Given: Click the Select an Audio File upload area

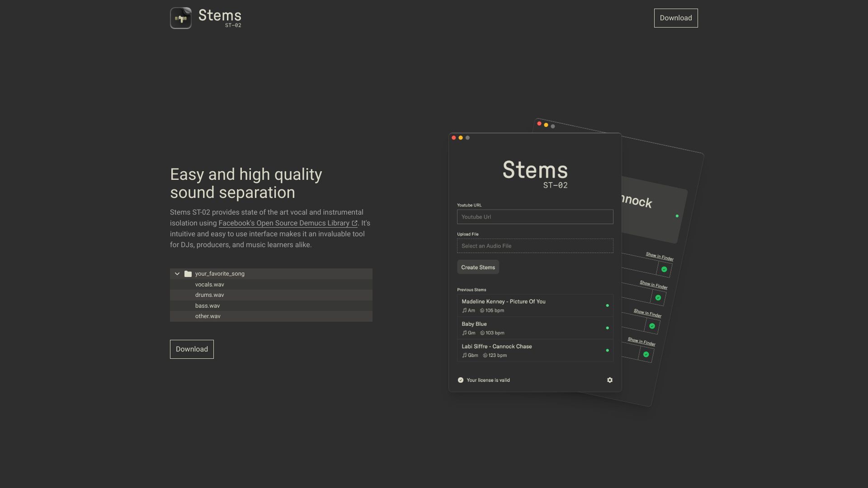Looking at the screenshot, I should pos(535,246).
